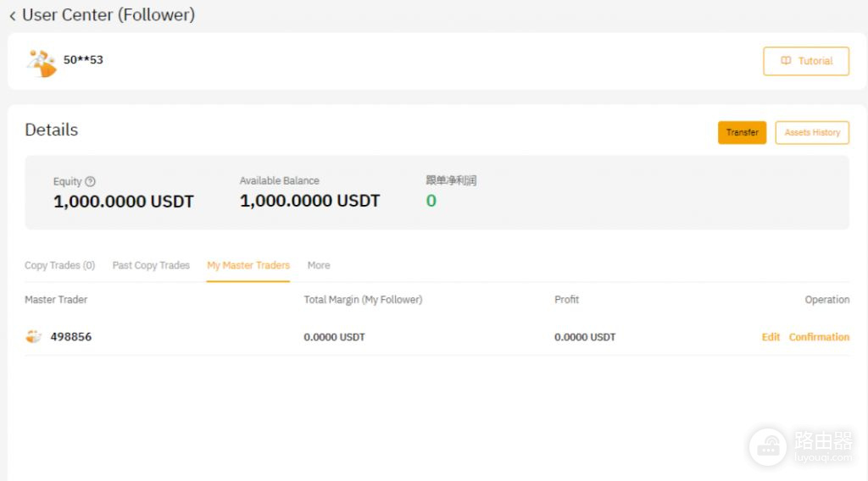Edit settings for trader 498856
This screenshot has width=868, height=481.
click(x=771, y=337)
